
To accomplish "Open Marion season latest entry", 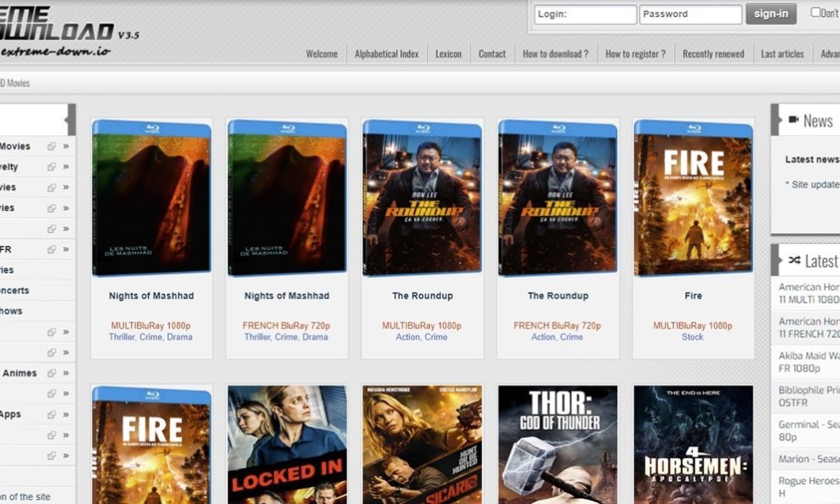I will point(809,459).
